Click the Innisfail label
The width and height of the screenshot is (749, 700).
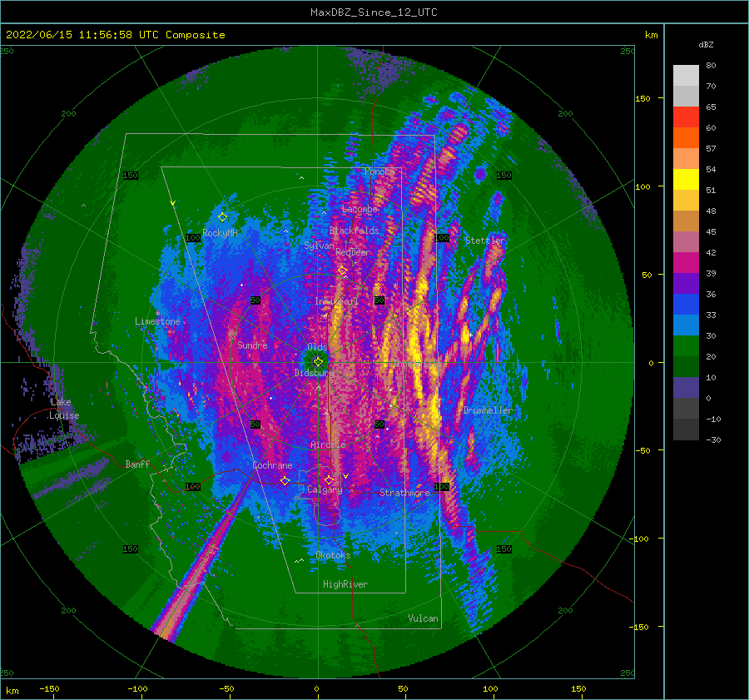tap(336, 301)
